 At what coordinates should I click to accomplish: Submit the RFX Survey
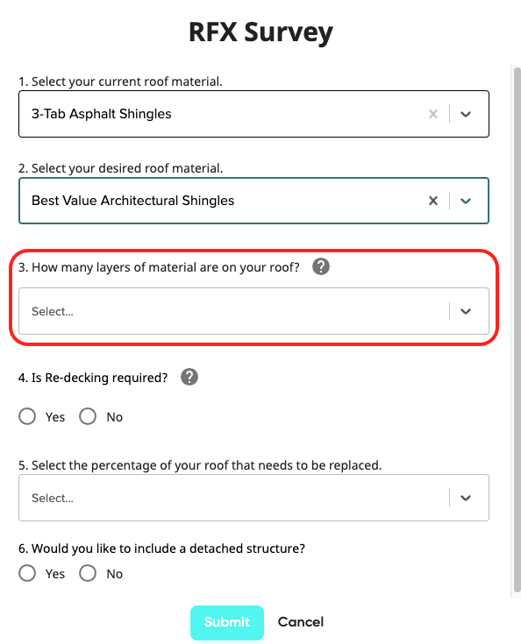[x=227, y=622]
